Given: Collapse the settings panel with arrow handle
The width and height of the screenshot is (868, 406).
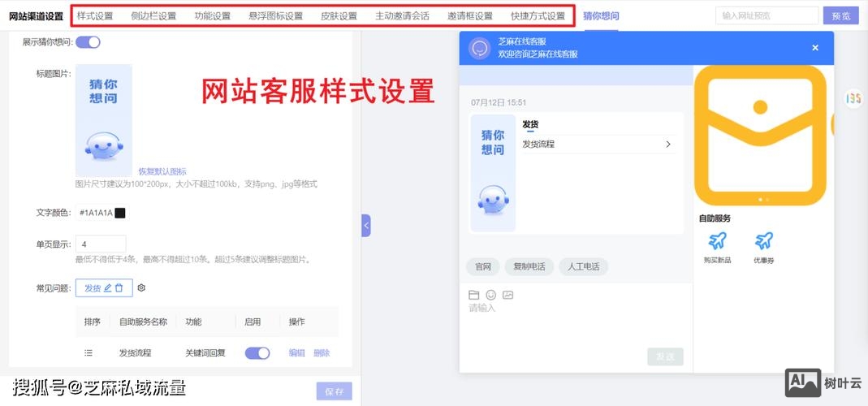Looking at the screenshot, I should click(366, 226).
